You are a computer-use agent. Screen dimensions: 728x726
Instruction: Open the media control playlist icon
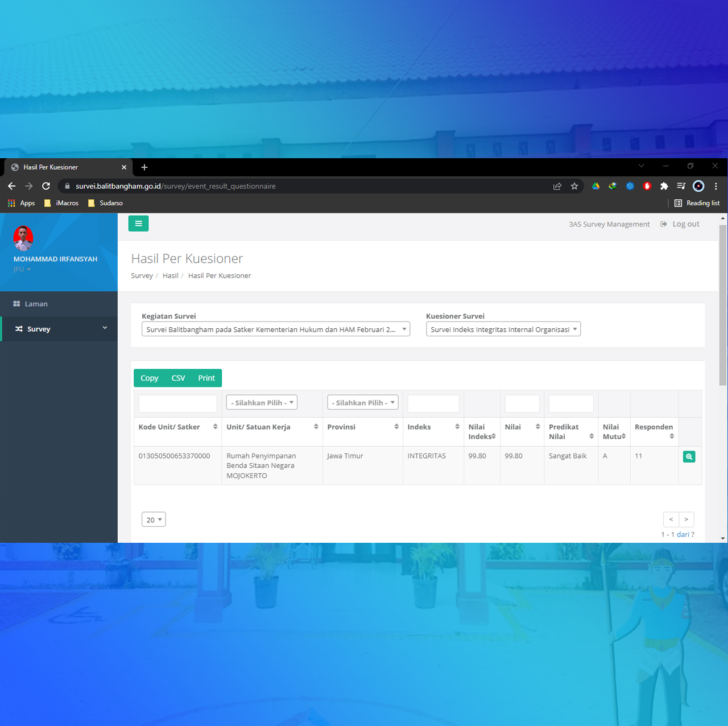[681, 186]
